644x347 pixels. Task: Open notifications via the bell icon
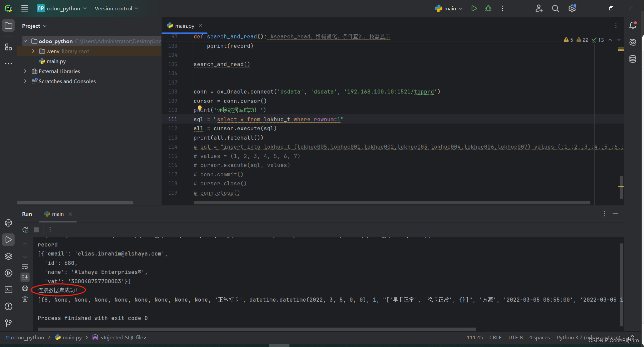tap(633, 25)
